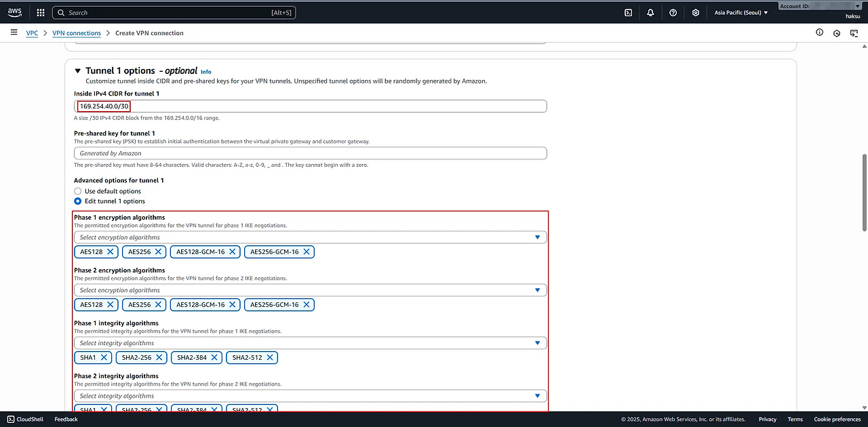868x427 pixels.
Task: Open the notifications bell
Action: [x=650, y=12]
